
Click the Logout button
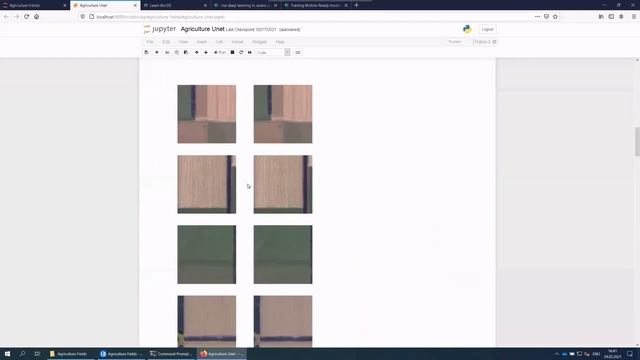coord(487,29)
